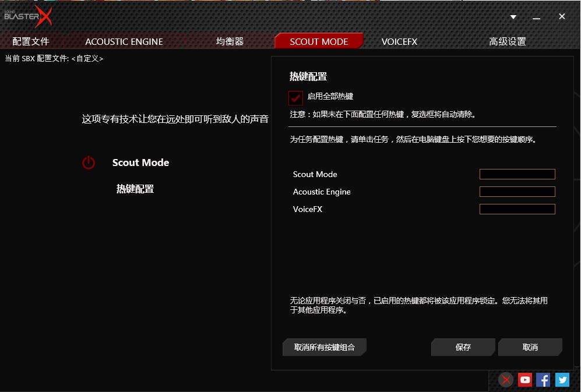Click the Scout Mode task label in the hotkey list
This screenshot has height=392, width=581.
pyautogui.click(x=315, y=174)
